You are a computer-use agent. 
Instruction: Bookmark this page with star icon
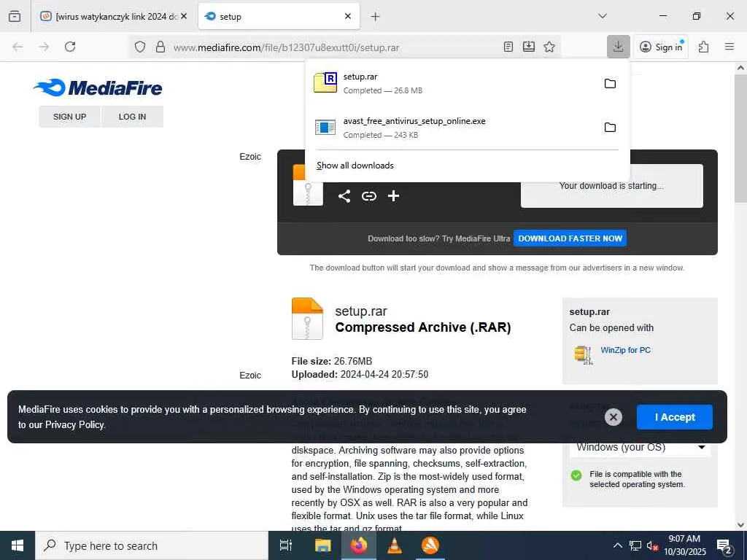(549, 47)
